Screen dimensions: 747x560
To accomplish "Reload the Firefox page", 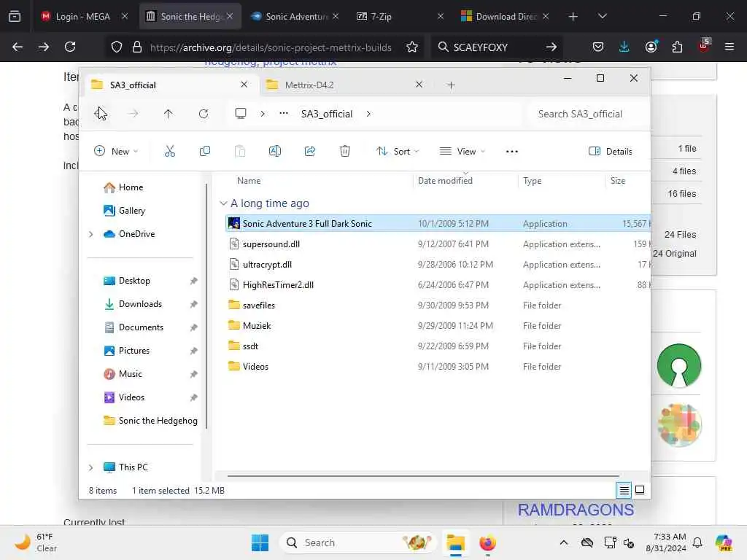I will pyautogui.click(x=70, y=47).
